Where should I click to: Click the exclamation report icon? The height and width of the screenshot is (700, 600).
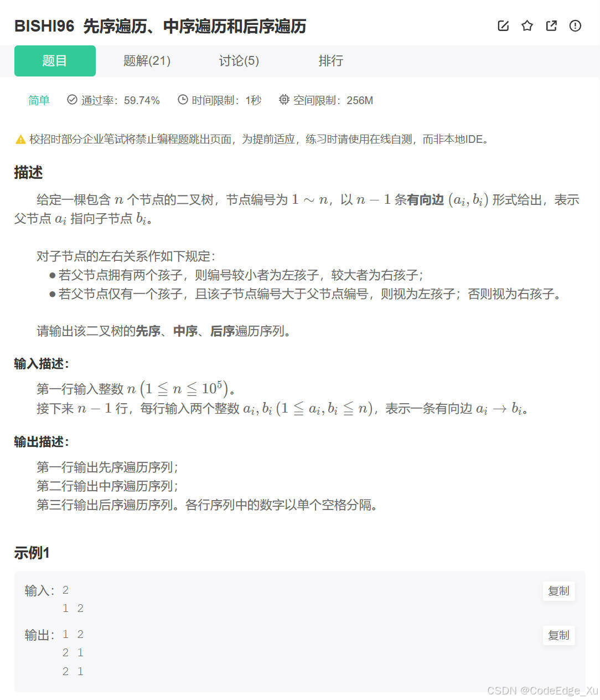tap(575, 25)
